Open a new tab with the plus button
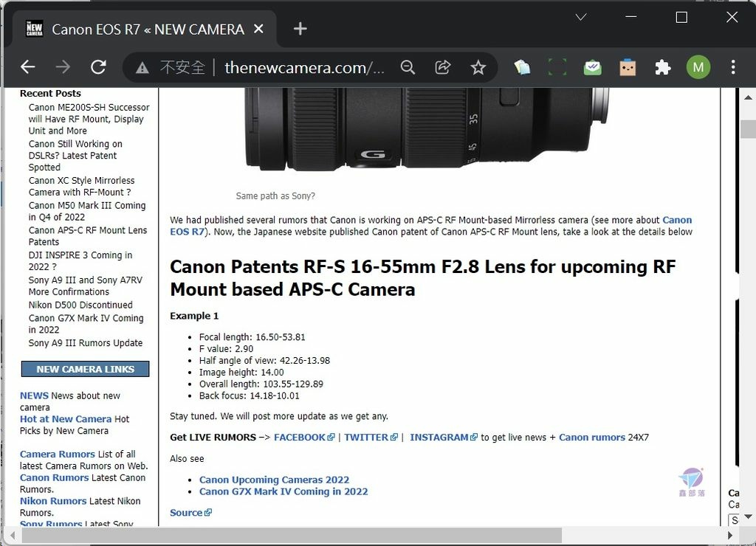756x546 pixels. (300, 29)
